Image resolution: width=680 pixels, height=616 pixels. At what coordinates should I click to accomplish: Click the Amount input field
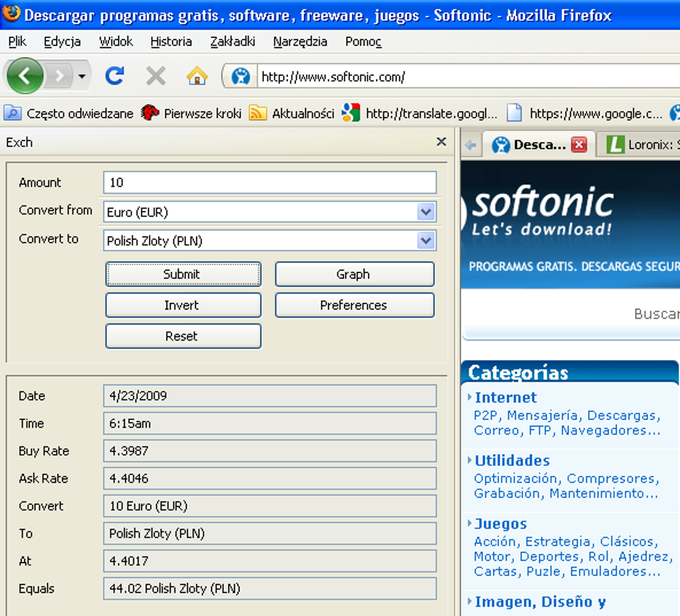coord(269,183)
